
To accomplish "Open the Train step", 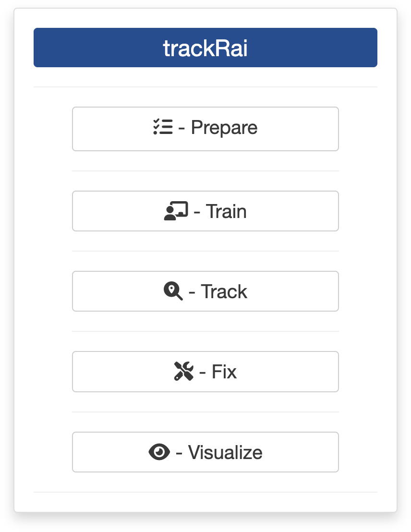I will pyautogui.click(x=205, y=211).
